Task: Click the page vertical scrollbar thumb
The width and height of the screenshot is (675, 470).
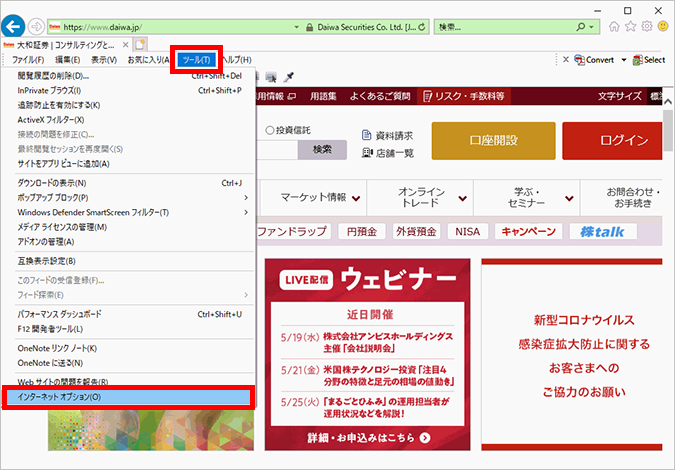Action: [668, 129]
